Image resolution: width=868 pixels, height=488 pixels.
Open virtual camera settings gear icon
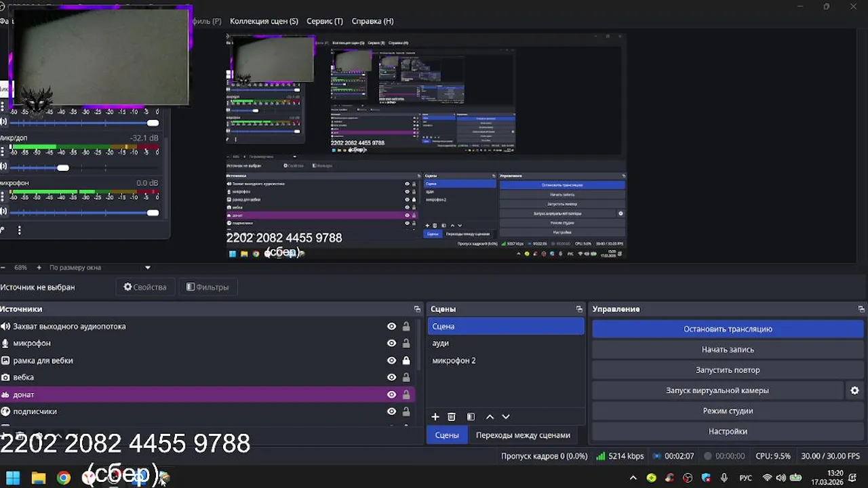point(854,390)
